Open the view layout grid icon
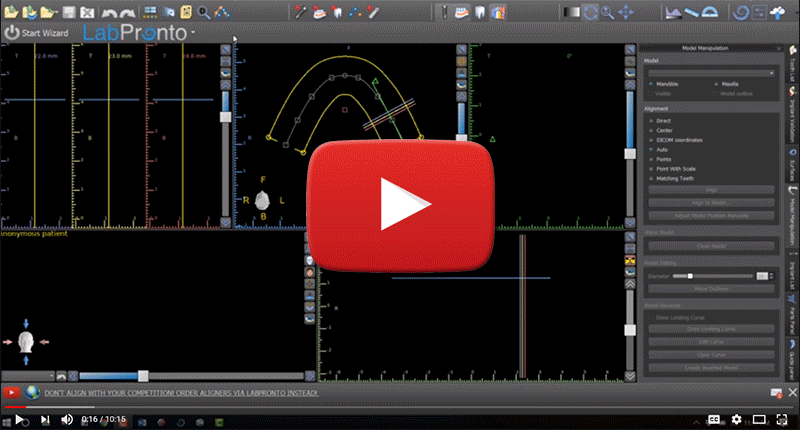Screen dimensions: 800x430 [150, 12]
